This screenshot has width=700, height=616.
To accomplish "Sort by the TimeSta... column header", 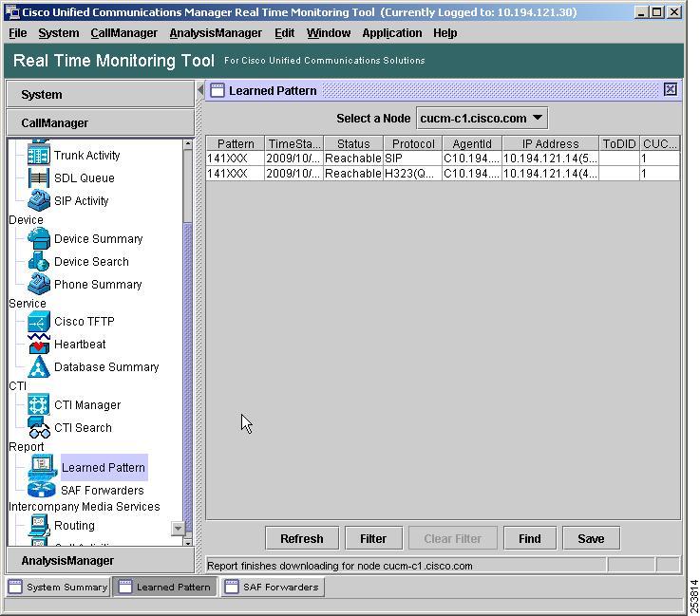I will 294,143.
